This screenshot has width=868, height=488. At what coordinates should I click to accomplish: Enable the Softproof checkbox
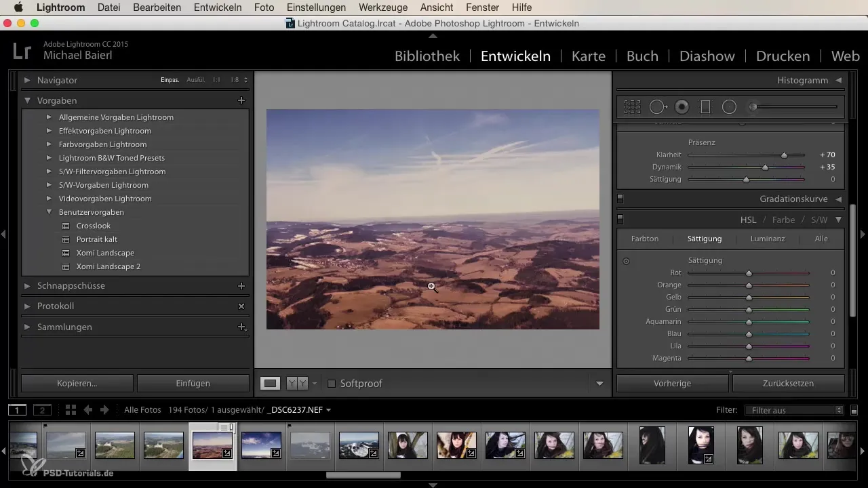tap(332, 384)
